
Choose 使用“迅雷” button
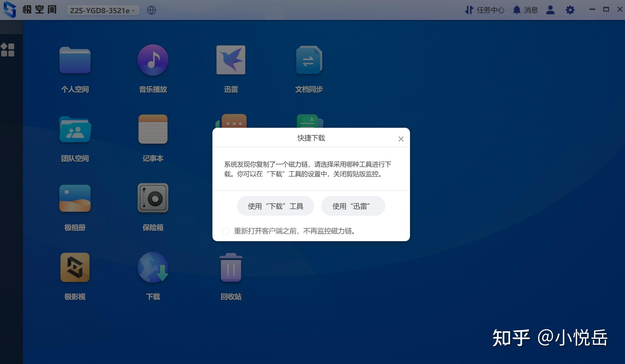pos(353,206)
